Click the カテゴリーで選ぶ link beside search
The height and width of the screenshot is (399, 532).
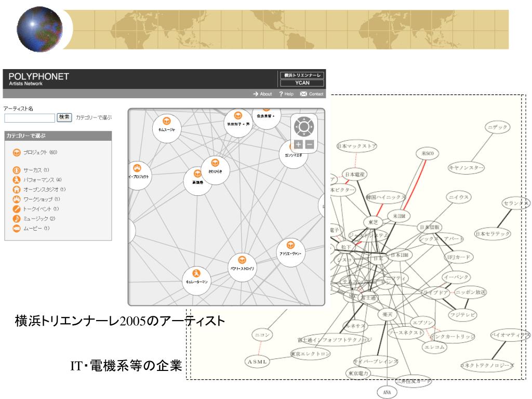pos(94,117)
